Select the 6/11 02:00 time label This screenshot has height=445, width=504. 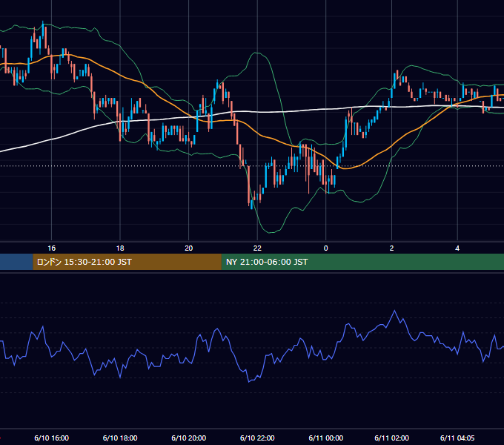pos(391,438)
